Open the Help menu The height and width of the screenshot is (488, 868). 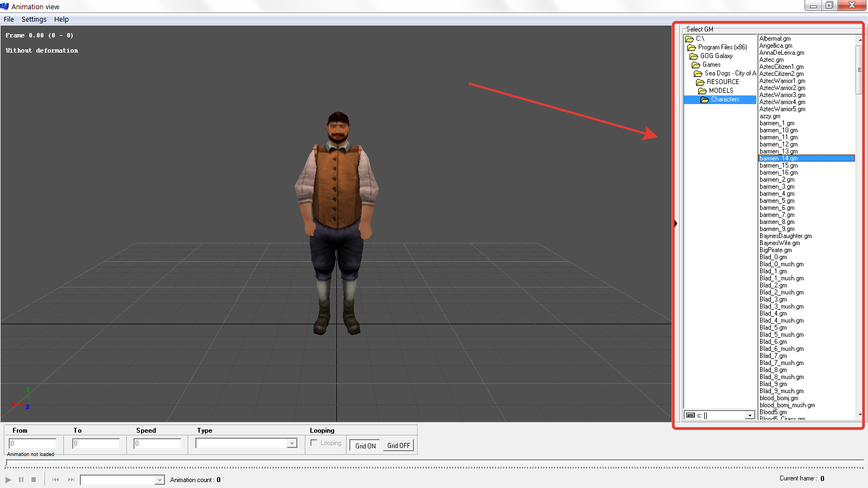point(61,19)
